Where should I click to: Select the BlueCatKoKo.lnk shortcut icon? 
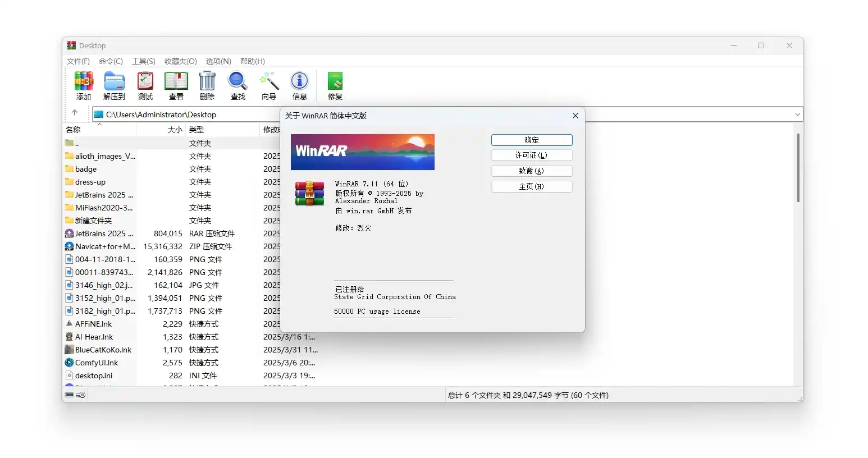click(x=70, y=350)
